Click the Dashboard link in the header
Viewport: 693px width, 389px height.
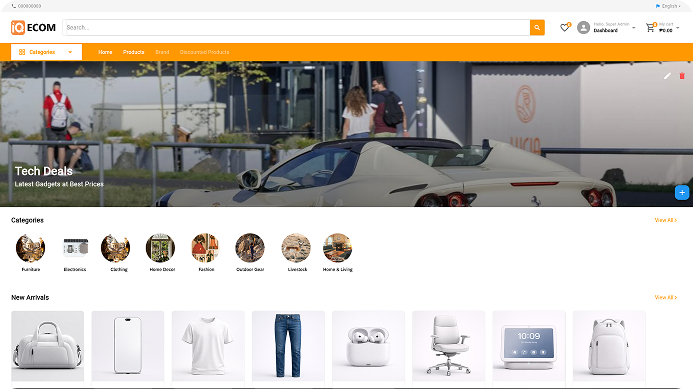click(x=605, y=31)
